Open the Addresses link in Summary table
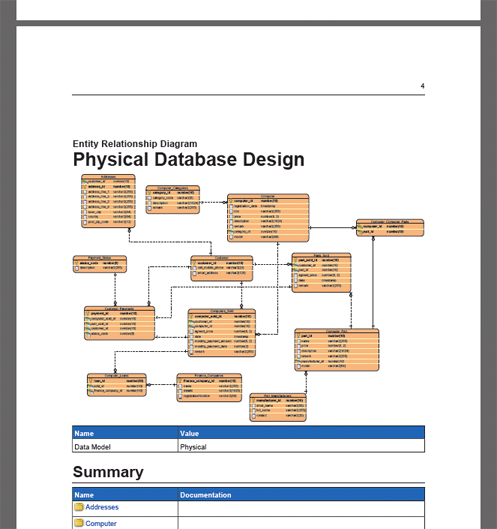 (x=102, y=507)
